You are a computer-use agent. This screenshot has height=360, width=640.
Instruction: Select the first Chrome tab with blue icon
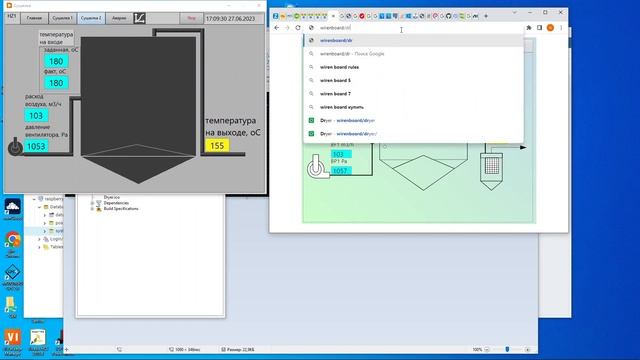276,16
